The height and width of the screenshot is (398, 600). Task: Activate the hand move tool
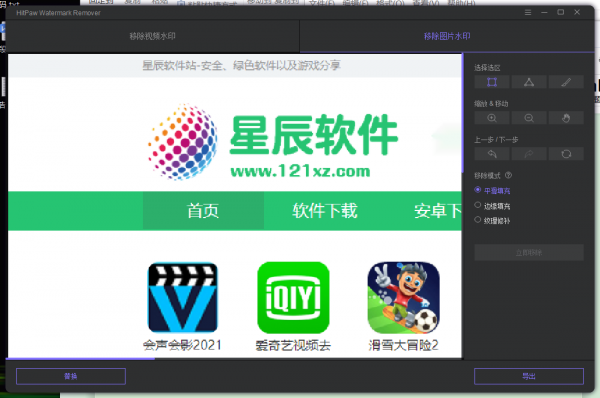566,118
